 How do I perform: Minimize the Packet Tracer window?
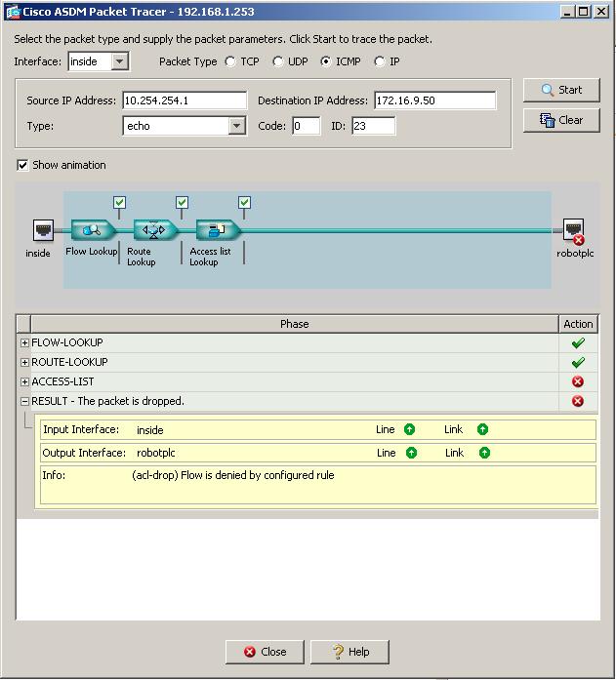pyautogui.click(x=568, y=12)
